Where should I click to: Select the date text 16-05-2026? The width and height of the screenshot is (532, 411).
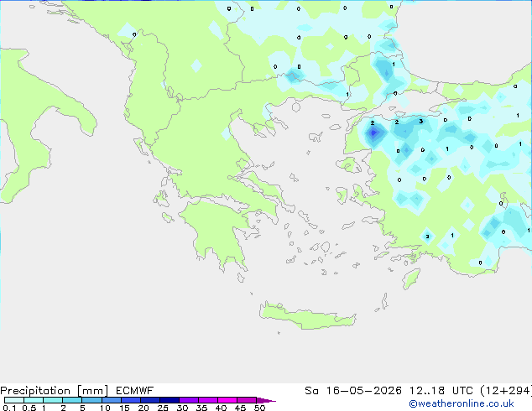[x=363, y=391]
